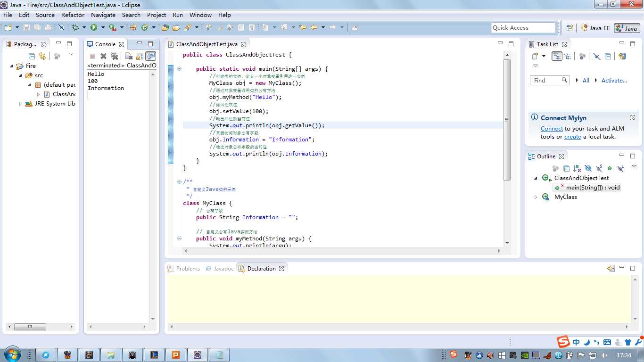Click Package Explorer horizontal scrollbar thumb
Viewport: 644px width, 362px height.
pyautogui.click(x=30, y=327)
